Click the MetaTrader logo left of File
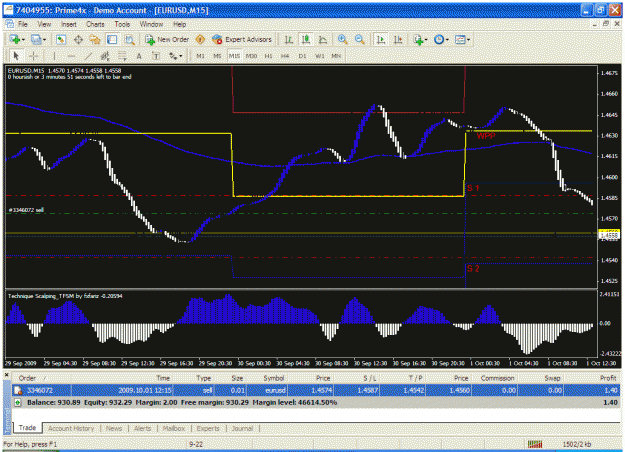This screenshot has height=452, width=625. point(10,24)
